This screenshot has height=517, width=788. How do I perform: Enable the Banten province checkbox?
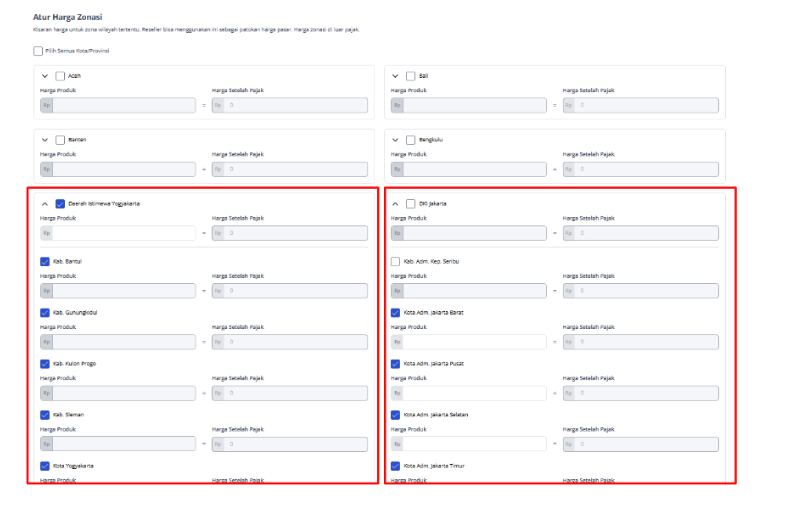(x=61, y=140)
